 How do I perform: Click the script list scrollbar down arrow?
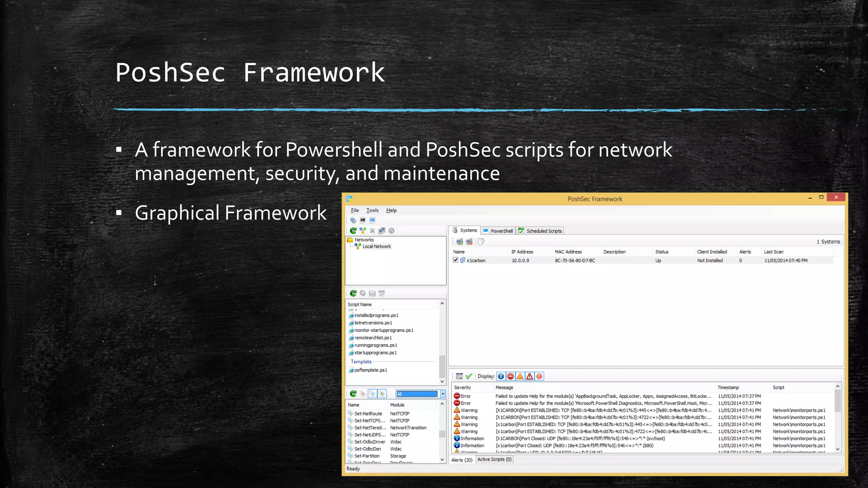click(x=442, y=382)
